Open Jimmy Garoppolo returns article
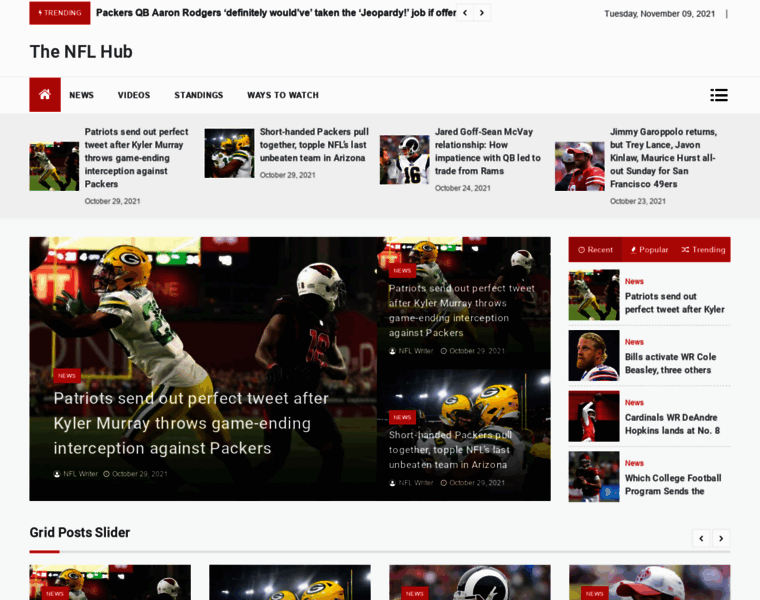760x600 pixels. point(663,158)
